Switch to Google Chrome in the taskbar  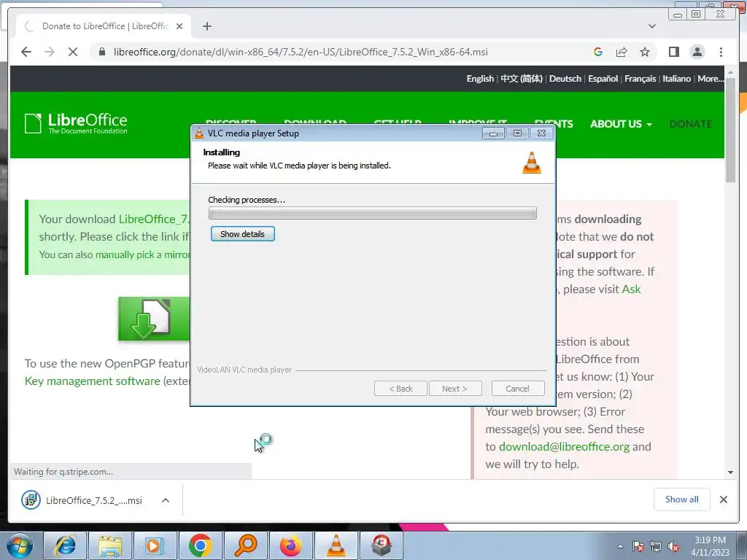coord(200,545)
